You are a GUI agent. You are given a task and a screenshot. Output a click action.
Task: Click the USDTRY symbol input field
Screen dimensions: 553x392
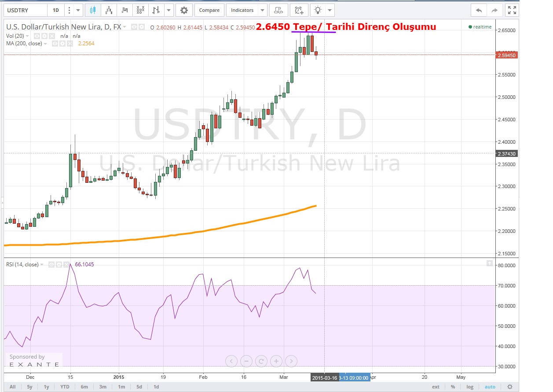pos(24,10)
